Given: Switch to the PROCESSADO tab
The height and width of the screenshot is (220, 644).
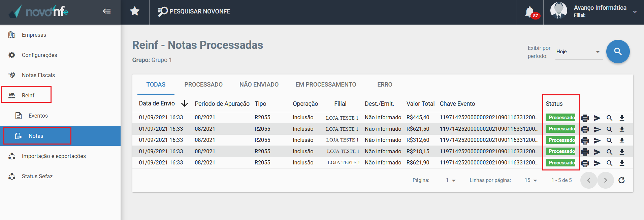Looking at the screenshot, I should pos(203,85).
